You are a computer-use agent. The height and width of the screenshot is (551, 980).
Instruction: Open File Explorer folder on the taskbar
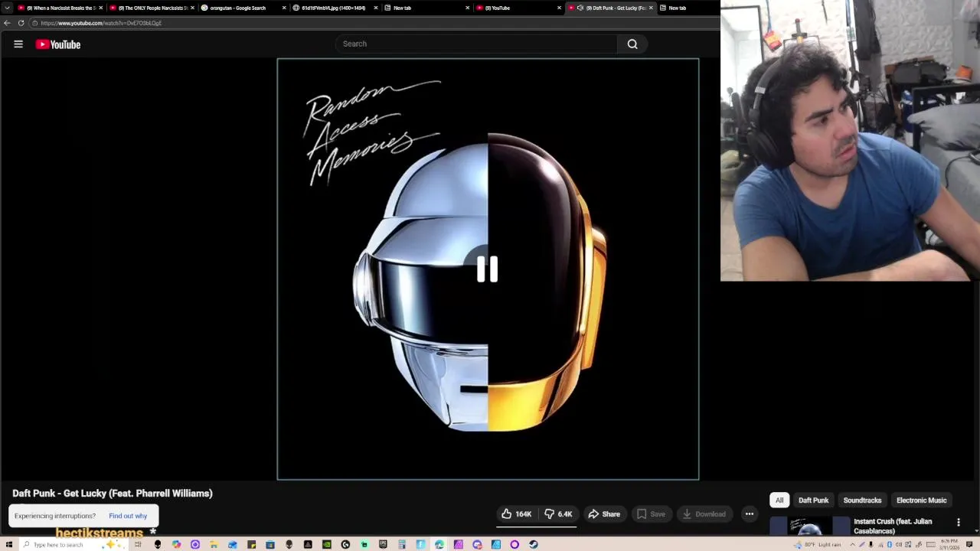(x=213, y=544)
